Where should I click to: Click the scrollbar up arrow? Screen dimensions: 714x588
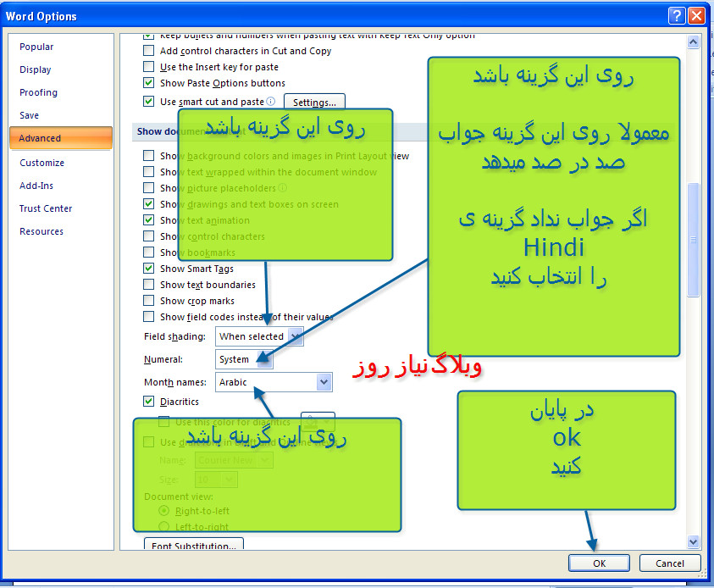point(693,42)
